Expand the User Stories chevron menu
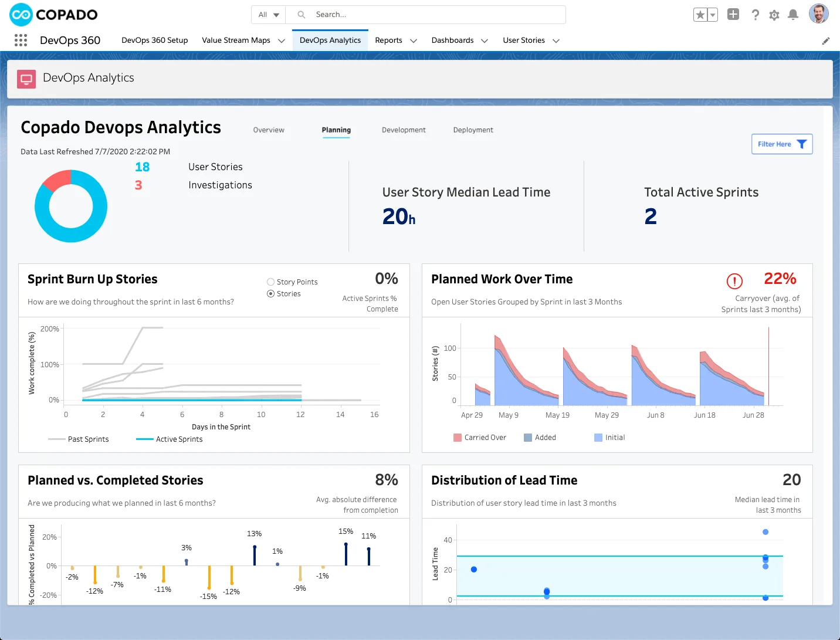The height and width of the screenshot is (640, 840). pos(556,41)
